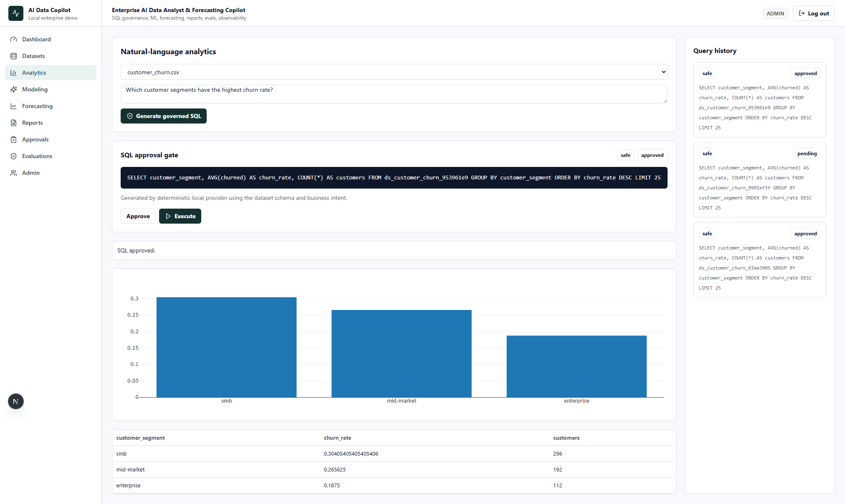
Task: Select history query ds_customer_churn_953961e9
Action: 759,100
